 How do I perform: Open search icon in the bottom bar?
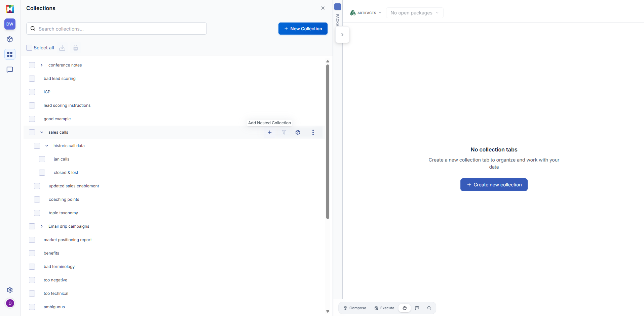[429, 308]
